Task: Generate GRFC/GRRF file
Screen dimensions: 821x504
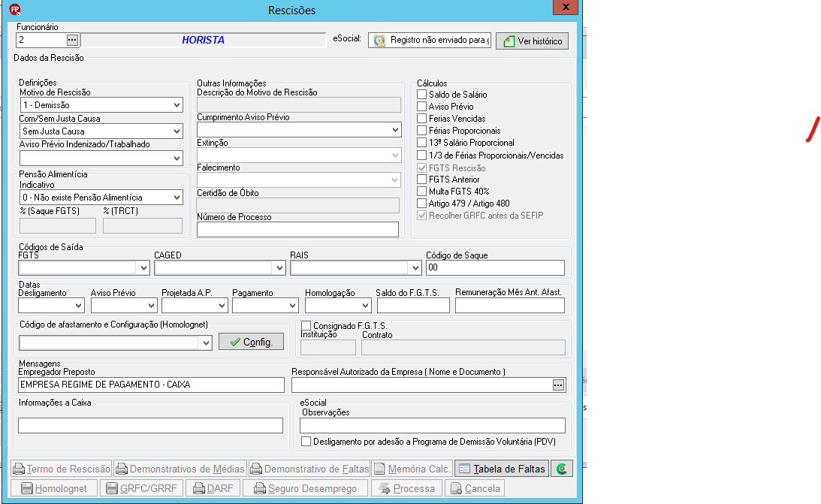Action: [141, 488]
